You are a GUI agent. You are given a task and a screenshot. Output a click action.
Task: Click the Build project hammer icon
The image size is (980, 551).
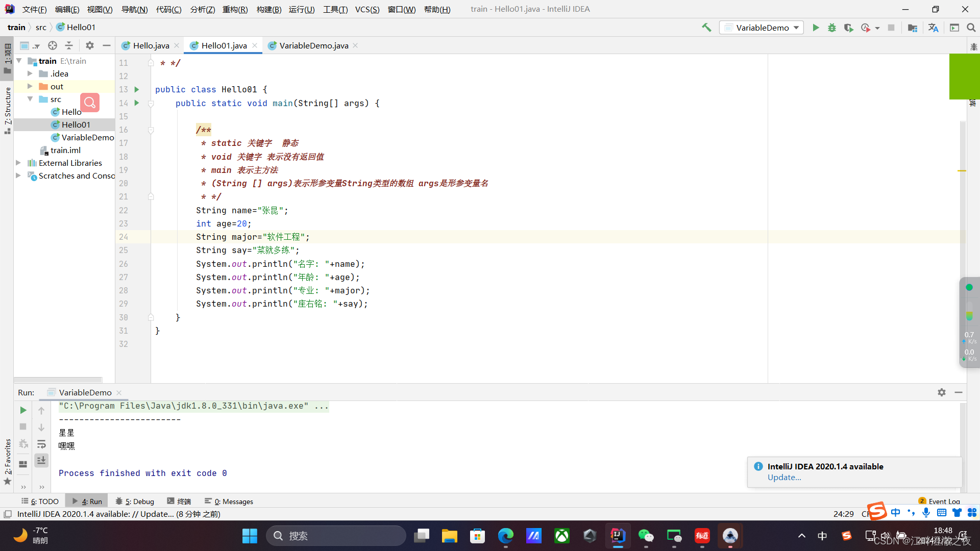(x=706, y=28)
